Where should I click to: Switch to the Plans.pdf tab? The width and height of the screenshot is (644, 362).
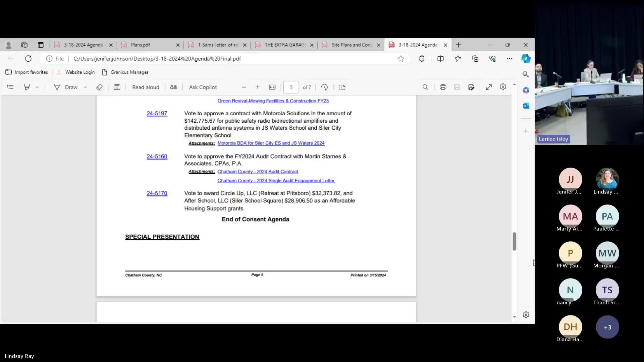pos(151,45)
